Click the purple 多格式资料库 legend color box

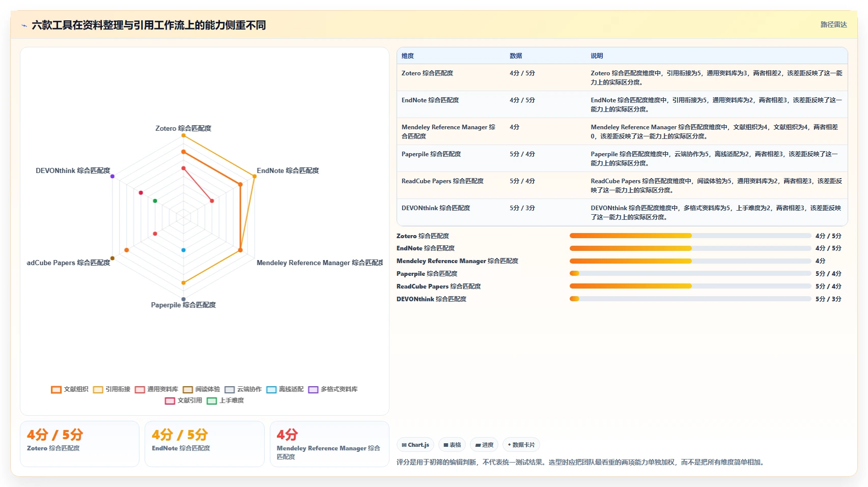(x=313, y=390)
